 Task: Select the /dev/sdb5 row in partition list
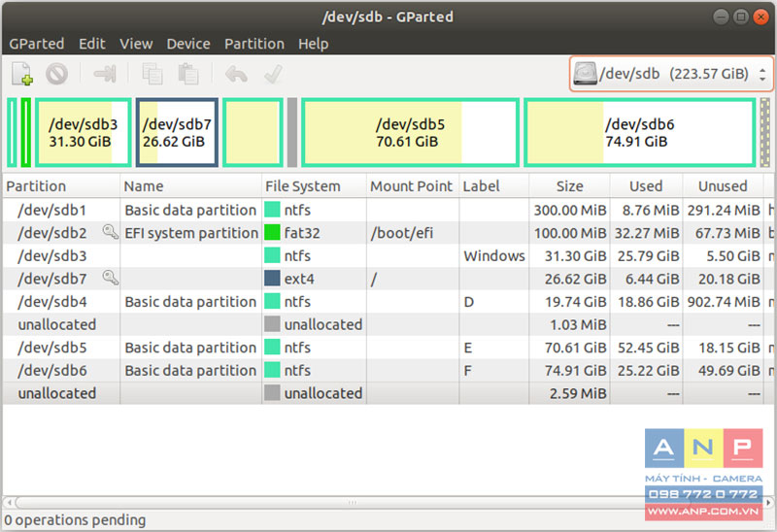tap(388, 348)
